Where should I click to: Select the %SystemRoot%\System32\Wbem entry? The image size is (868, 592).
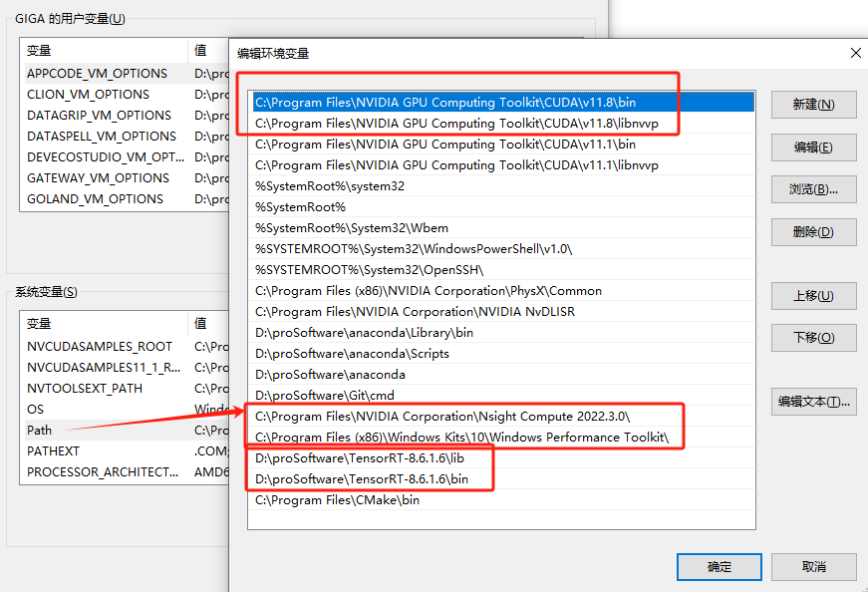pyautogui.click(x=501, y=228)
